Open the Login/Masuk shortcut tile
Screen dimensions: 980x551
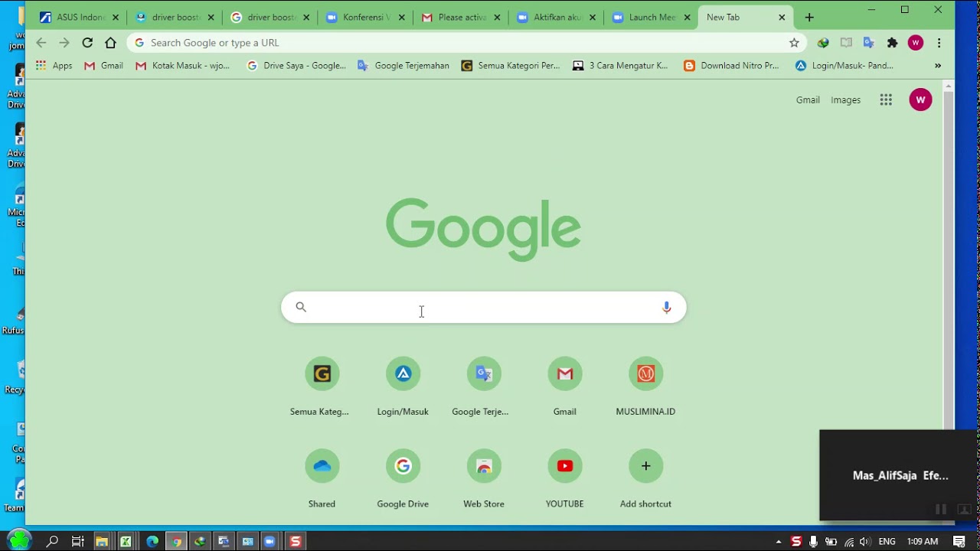(x=403, y=386)
